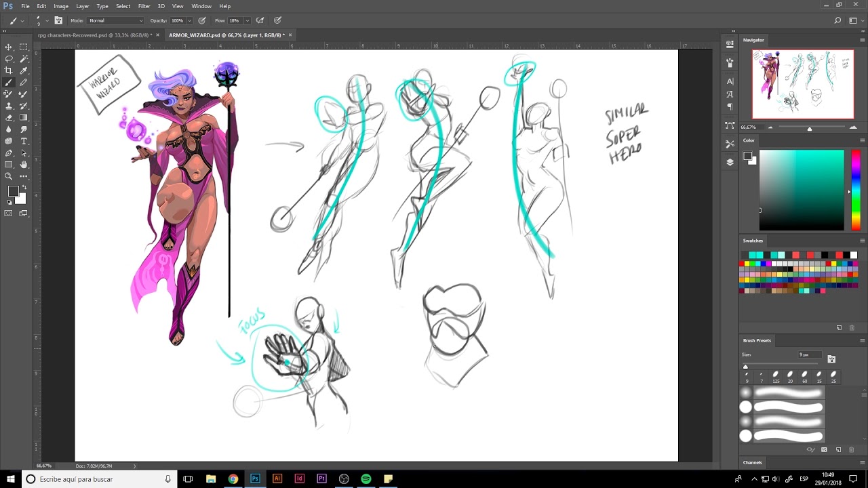Create new swatch of foreground color
Image resolution: width=868 pixels, height=488 pixels.
click(839, 327)
